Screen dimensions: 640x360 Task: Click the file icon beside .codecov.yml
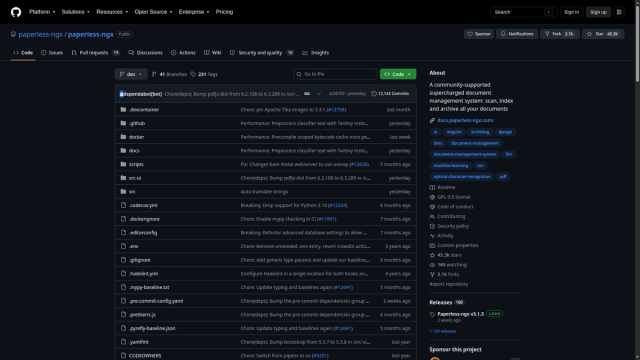click(x=123, y=205)
